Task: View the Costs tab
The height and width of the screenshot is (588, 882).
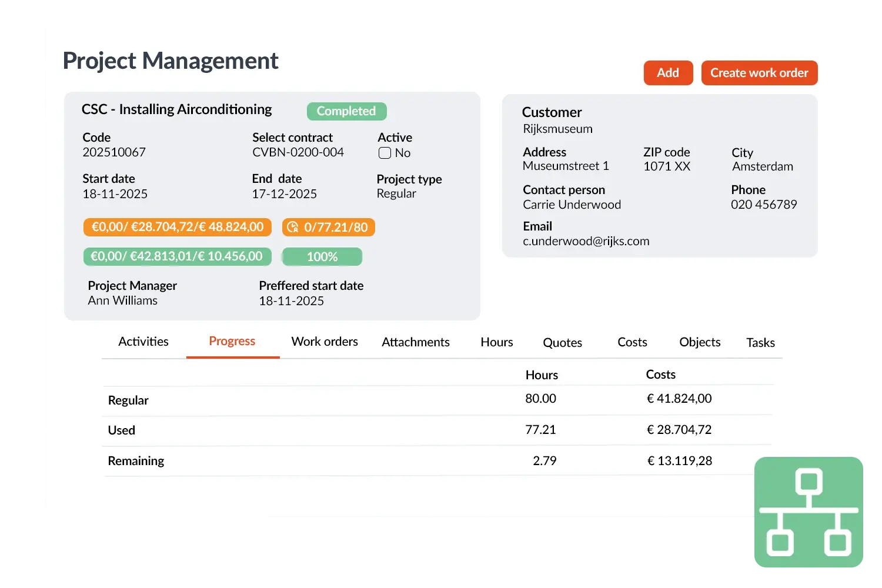Action: (x=632, y=342)
